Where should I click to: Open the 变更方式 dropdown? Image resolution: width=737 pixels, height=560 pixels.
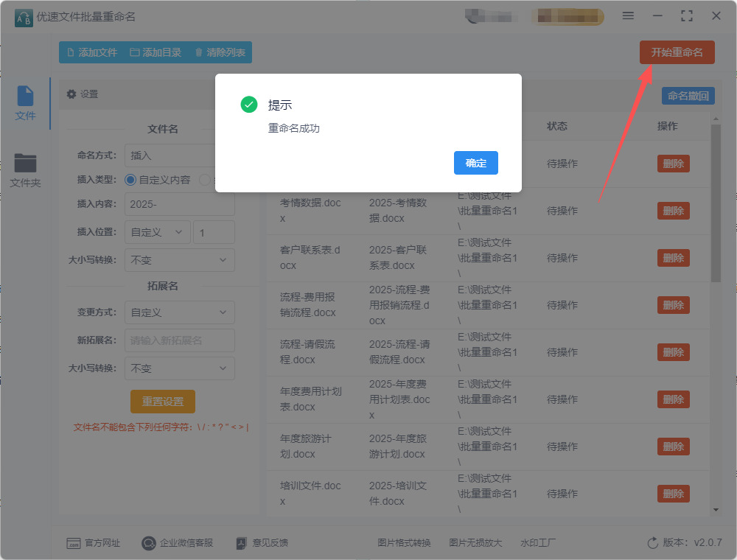click(x=180, y=312)
